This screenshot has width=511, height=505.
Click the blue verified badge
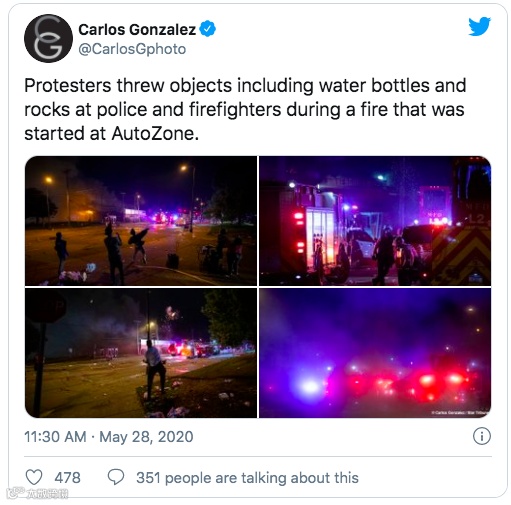tap(207, 29)
